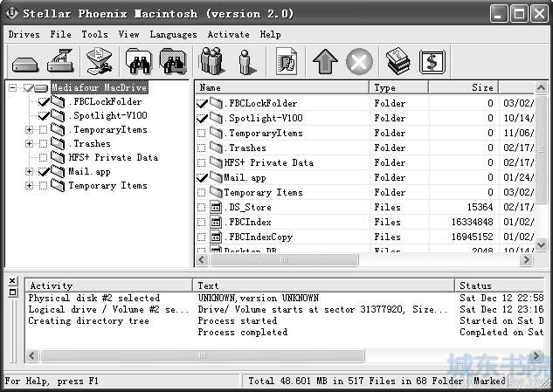Select the hard drive toolbar icon

[x=25, y=65]
